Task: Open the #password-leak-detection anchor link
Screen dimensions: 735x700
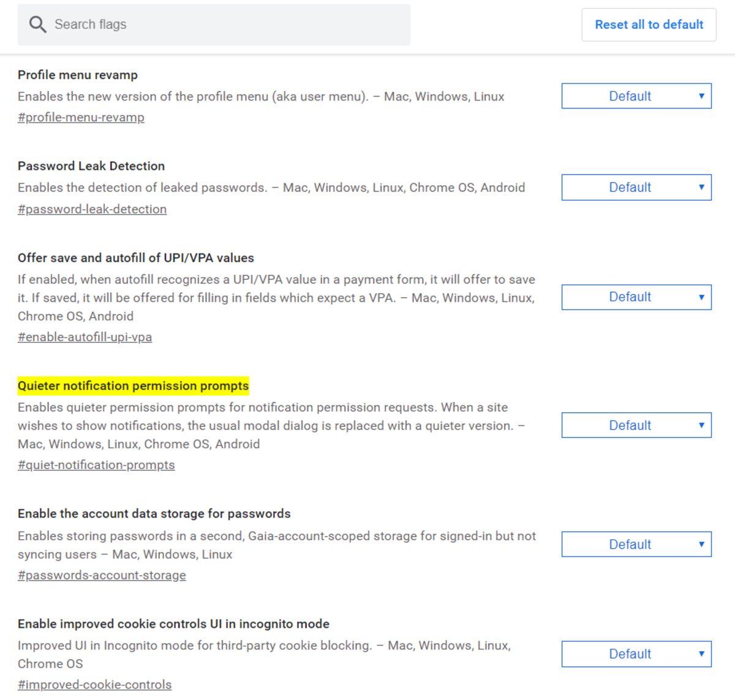Action: [92, 209]
